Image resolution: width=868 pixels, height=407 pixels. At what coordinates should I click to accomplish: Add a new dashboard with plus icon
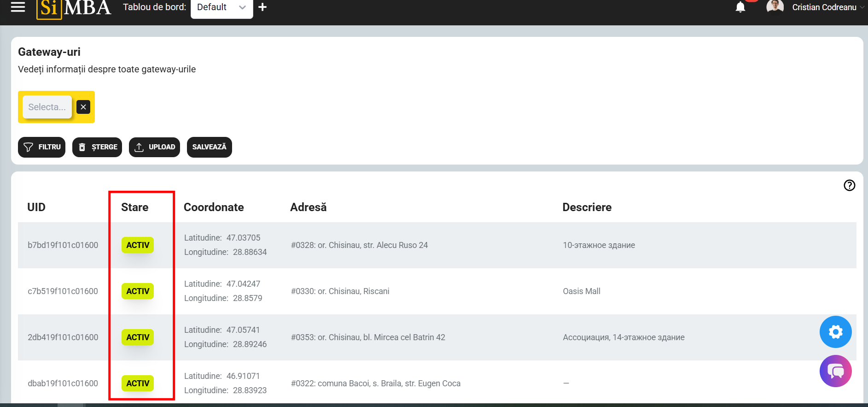click(x=262, y=7)
